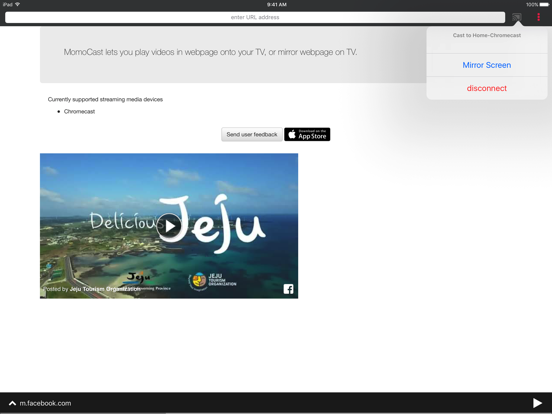The width and height of the screenshot is (552, 414).
Task: Open Download on the App Store badge
Action: 307,134
